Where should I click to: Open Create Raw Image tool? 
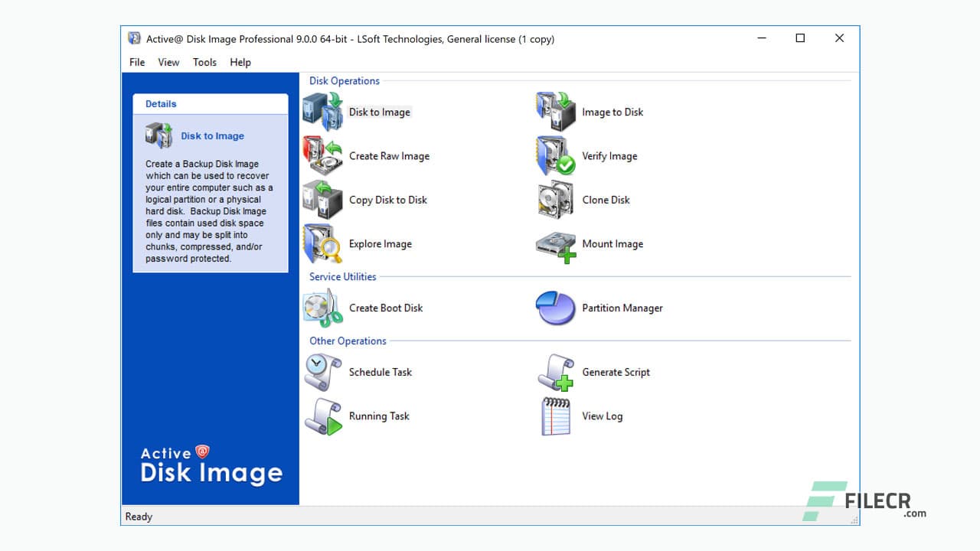322,155
